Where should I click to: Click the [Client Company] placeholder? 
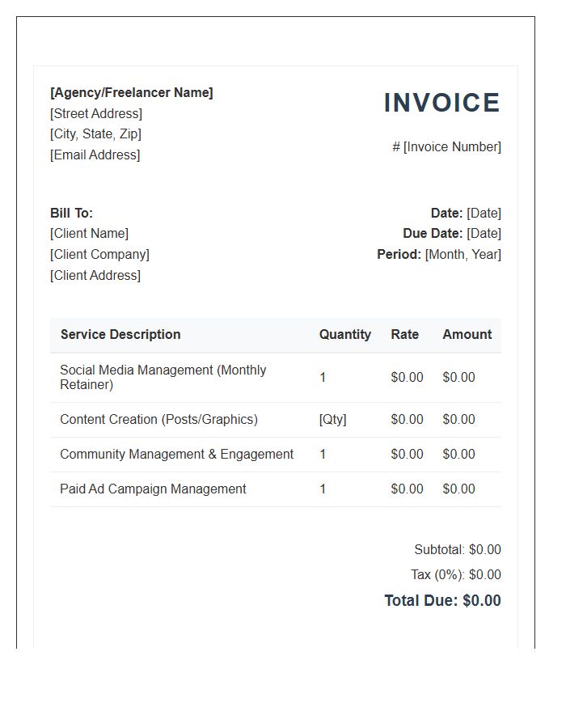[99, 255]
